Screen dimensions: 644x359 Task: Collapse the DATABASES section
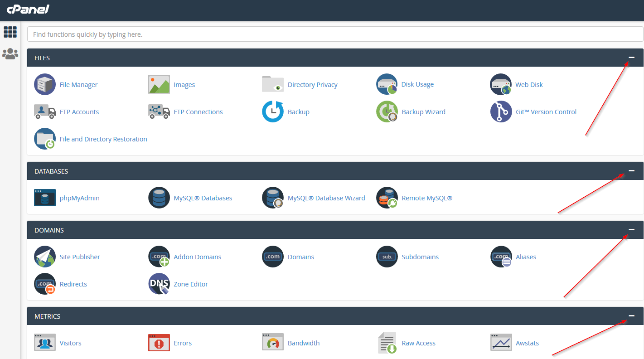coord(631,171)
